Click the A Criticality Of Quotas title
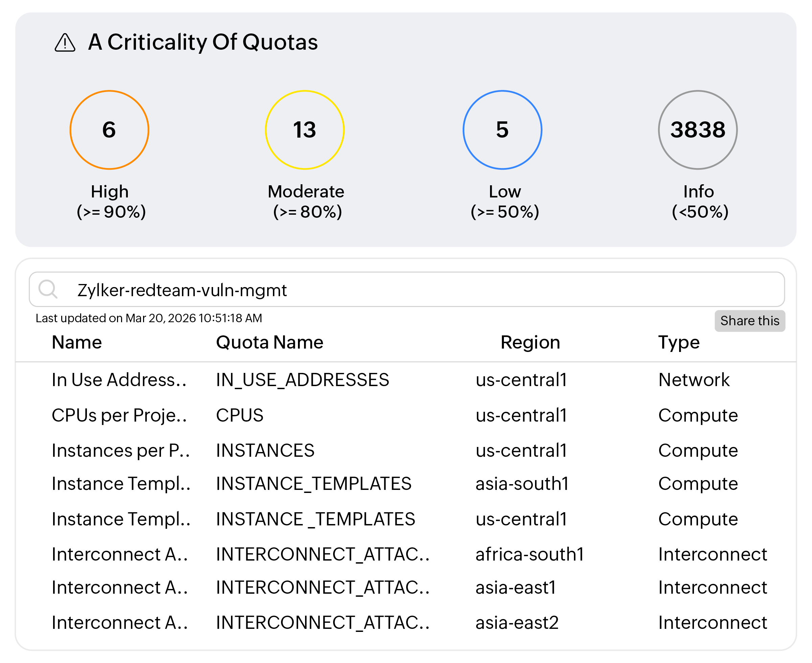The height and width of the screenshot is (663, 812). pos(203,42)
